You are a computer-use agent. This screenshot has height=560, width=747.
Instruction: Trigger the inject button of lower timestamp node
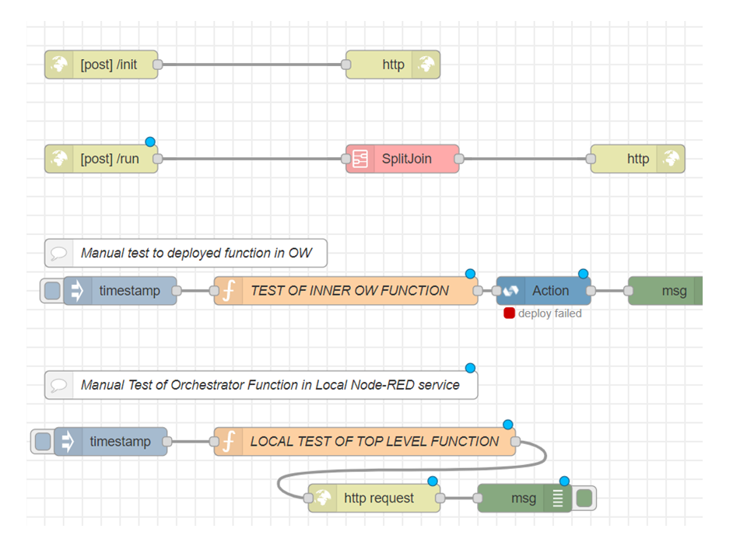tap(42, 442)
